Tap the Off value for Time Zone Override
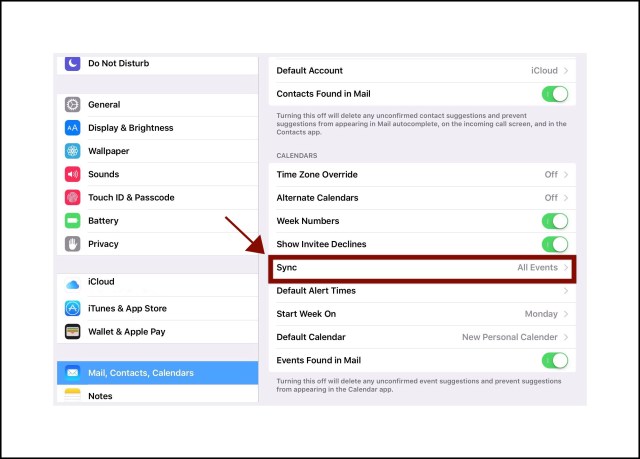 551,175
